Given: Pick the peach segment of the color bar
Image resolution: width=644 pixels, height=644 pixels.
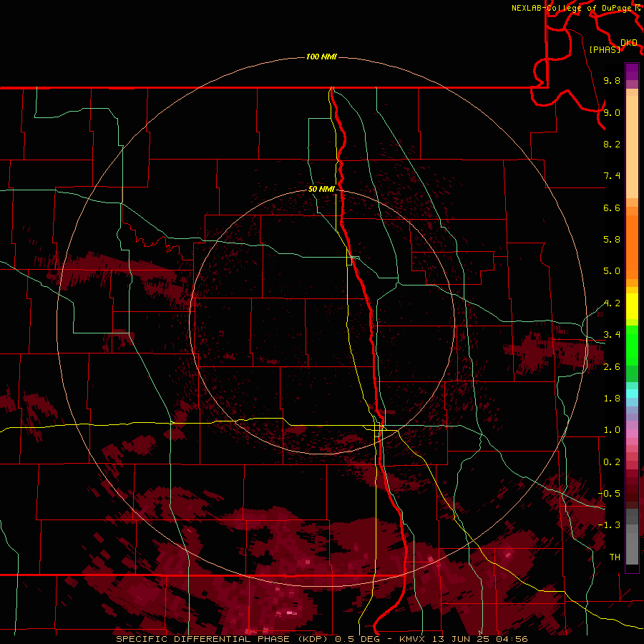Looking at the screenshot, I should pyautogui.click(x=632, y=148).
